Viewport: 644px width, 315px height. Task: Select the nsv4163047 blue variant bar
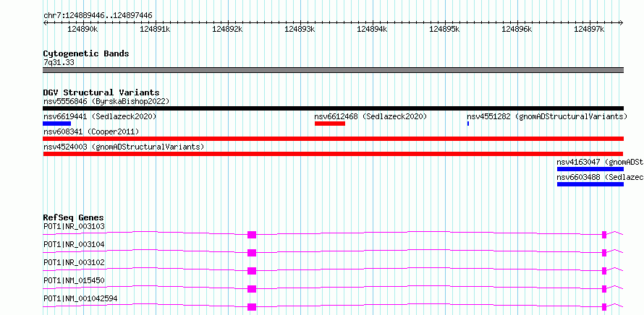(x=590, y=169)
